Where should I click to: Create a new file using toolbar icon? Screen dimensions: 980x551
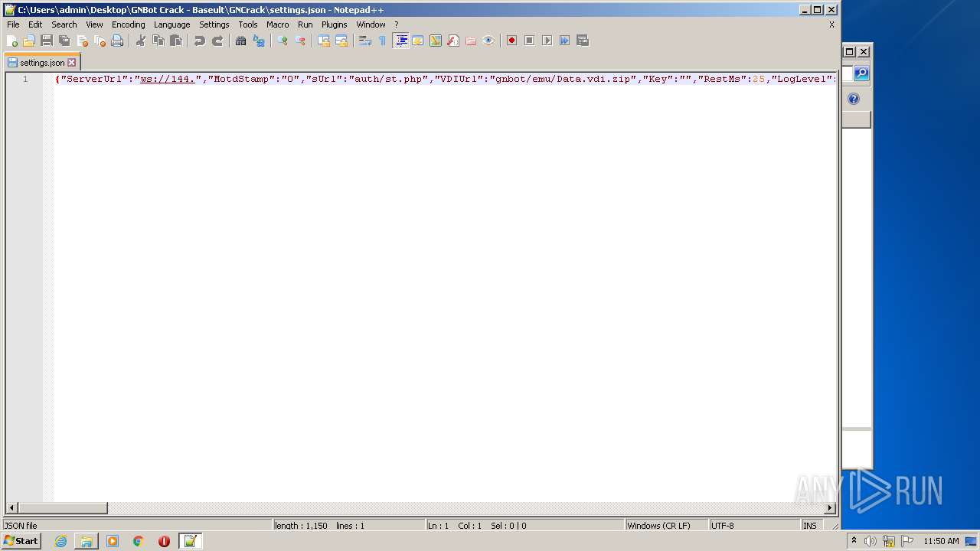tap(12, 41)
